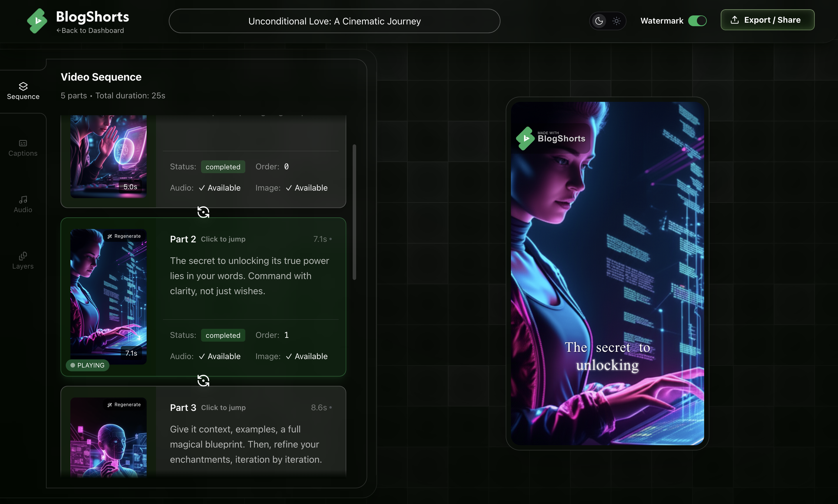Screen dimensions: 838x504
Task: Click Order 0 card's 'Audio: Available' status
Action: click(x=205, y=188)
